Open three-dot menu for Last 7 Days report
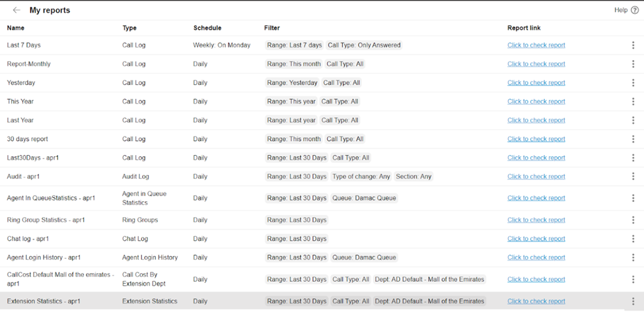 pyautogui.click(x=633, y=46)
